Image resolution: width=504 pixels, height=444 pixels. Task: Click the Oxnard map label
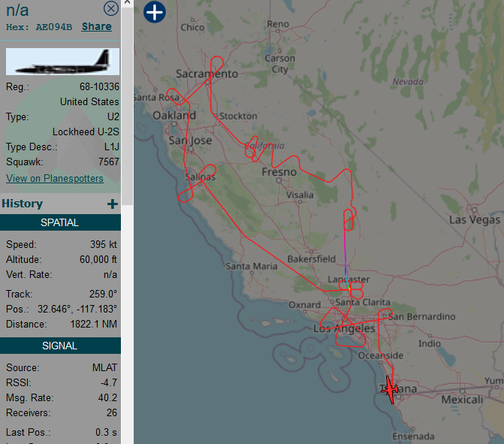click(305, 305)
